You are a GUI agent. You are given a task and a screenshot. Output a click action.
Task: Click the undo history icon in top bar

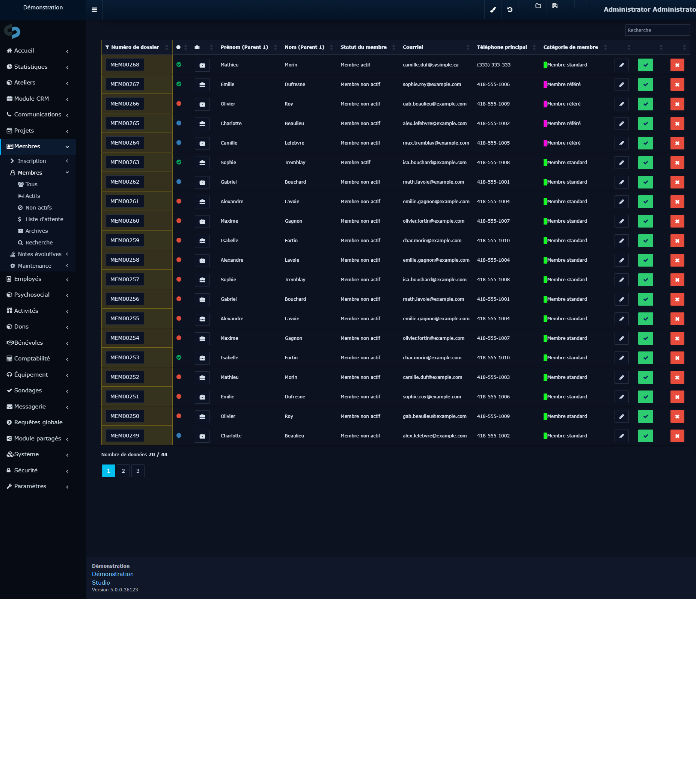(x=510, y=10)
